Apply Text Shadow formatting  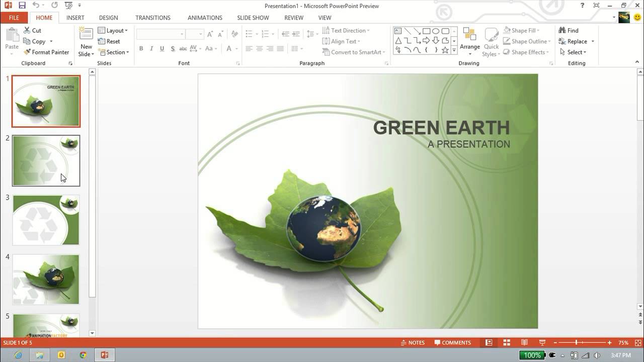[x=173, y=49]
